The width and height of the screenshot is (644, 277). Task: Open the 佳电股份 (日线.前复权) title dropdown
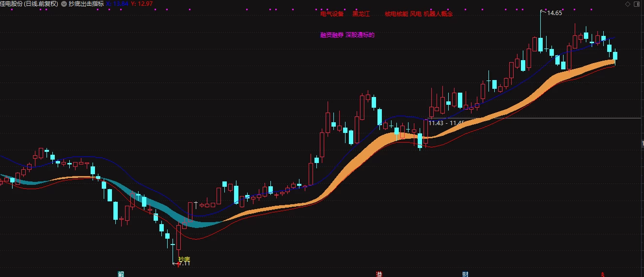(29, 4)
